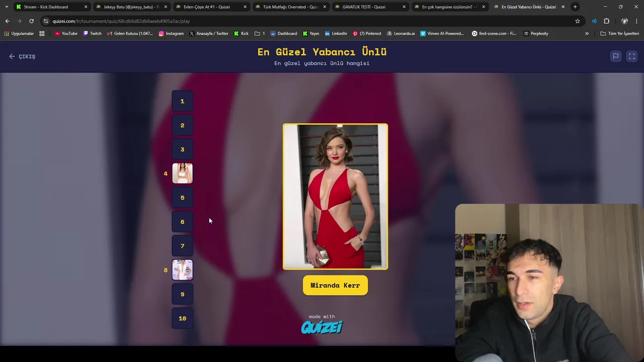Open the LinkedIn bookmark
644x362 pixels.
(x=336, y=34)
